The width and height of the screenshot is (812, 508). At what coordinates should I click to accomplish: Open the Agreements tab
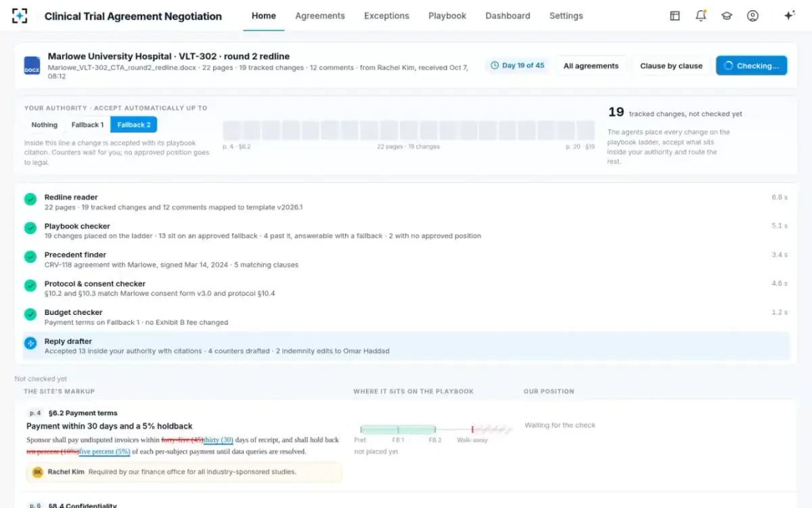[x=320, y=16]
